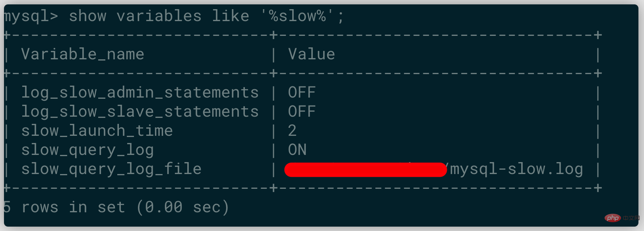Viewport: 644px width, 231px height.
Task: Click the mysql-slow.log file name
Action: pyautogui.click(x=516, y=169)
